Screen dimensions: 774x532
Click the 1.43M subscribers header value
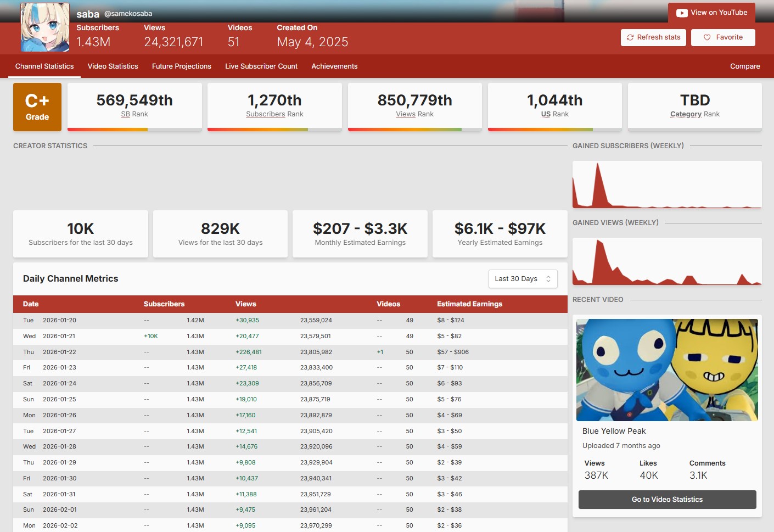[x=93, y=42]
